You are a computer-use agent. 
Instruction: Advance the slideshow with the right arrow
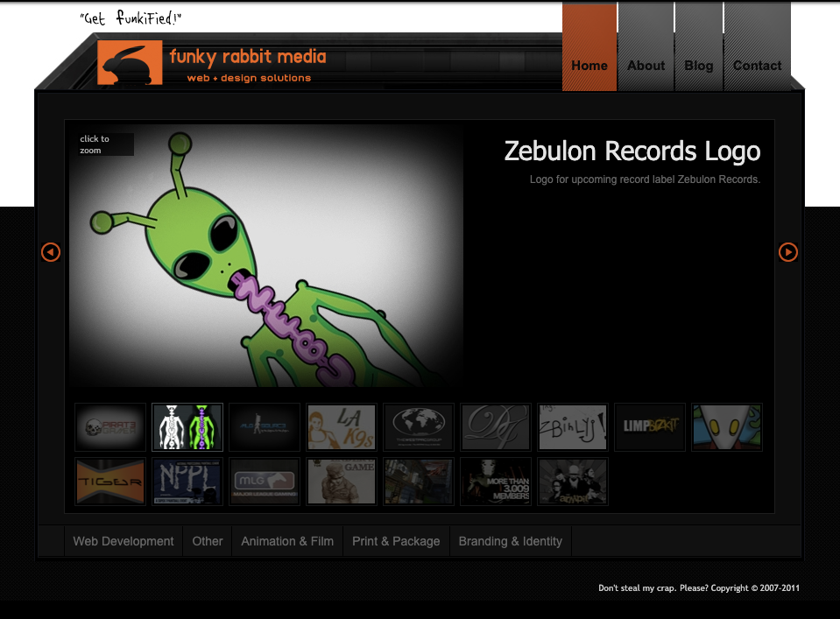tap(787, 252)
